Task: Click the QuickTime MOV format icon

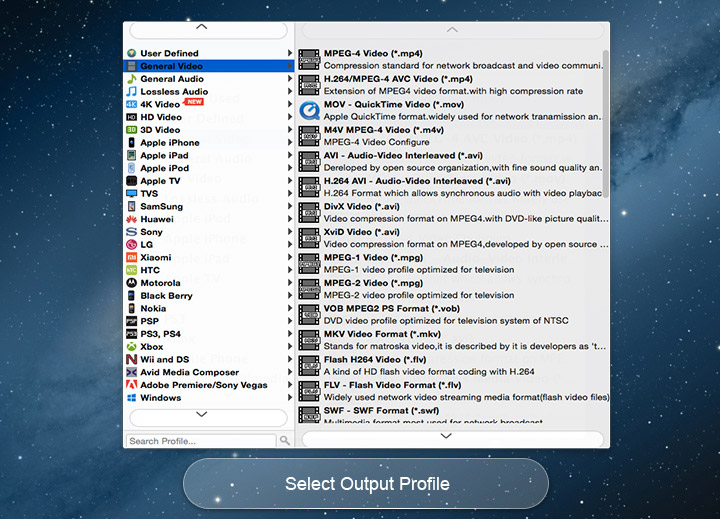Action: 309,111
